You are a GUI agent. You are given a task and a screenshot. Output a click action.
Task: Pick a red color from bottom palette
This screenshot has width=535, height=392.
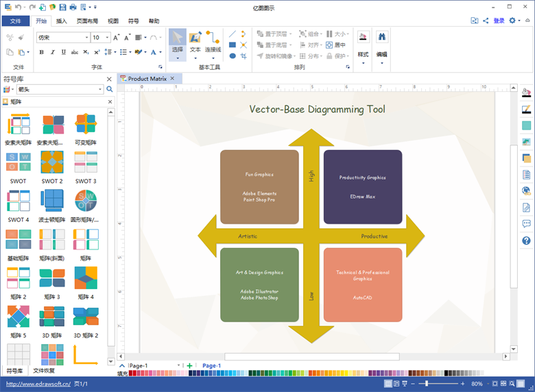click(131, 373)
